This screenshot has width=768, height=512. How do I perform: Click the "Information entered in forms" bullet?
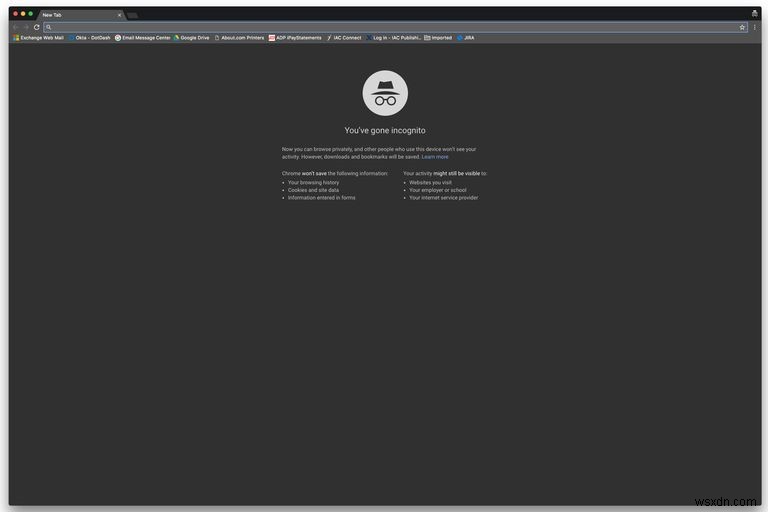pos(322,198)
